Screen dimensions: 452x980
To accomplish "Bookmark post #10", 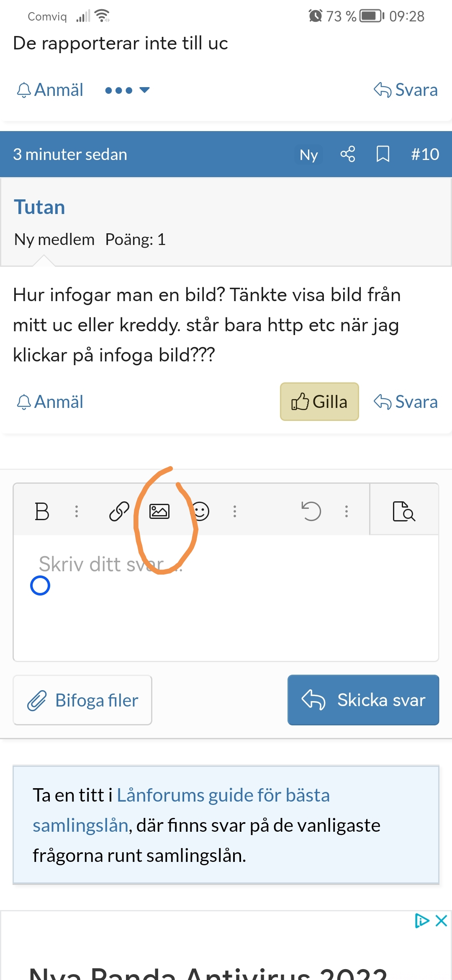I will (383, 154).
